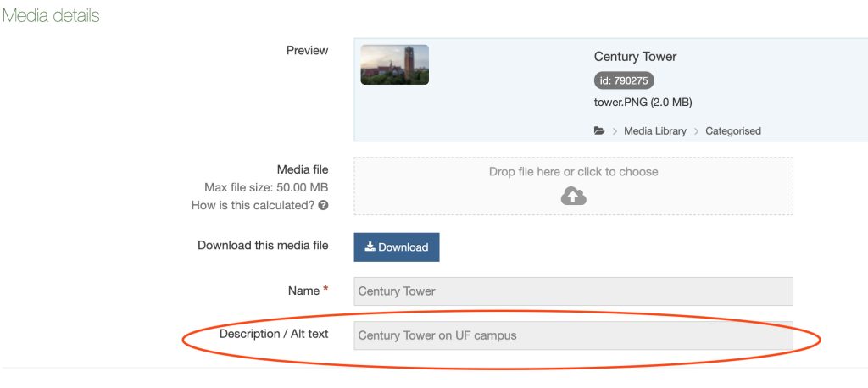Click the "Name" field label
This screenshot has width=868, height=388.
(x=303, y=291)
